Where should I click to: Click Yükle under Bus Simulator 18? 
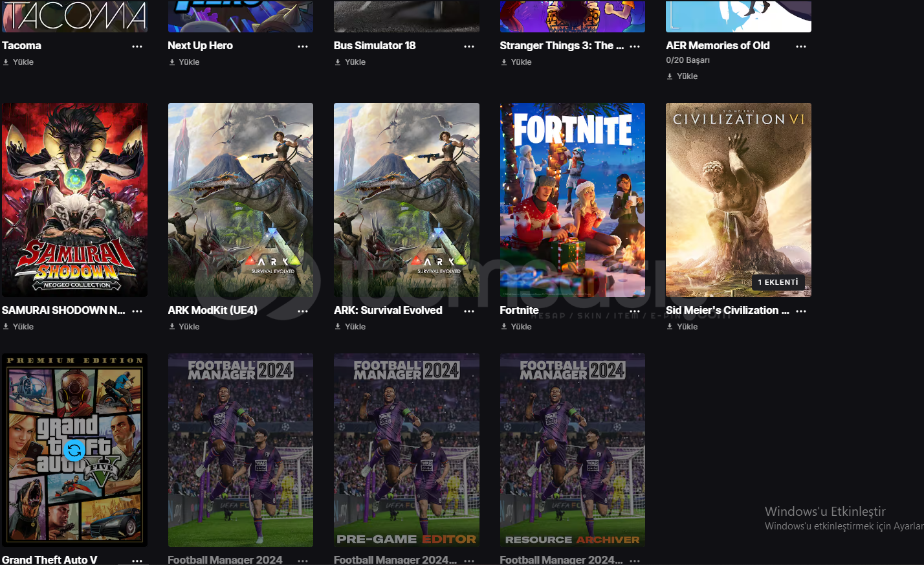pyautogui.click(x=350, y=62)
